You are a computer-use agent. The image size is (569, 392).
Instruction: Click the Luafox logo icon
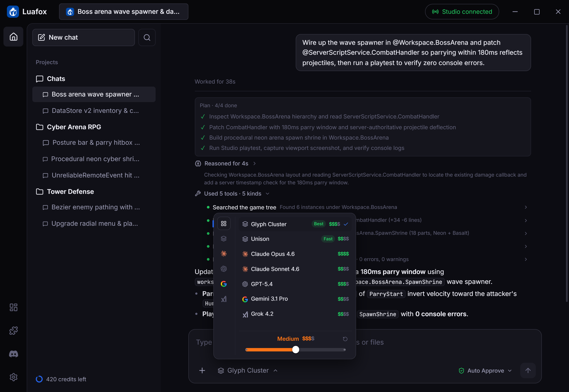13,12
